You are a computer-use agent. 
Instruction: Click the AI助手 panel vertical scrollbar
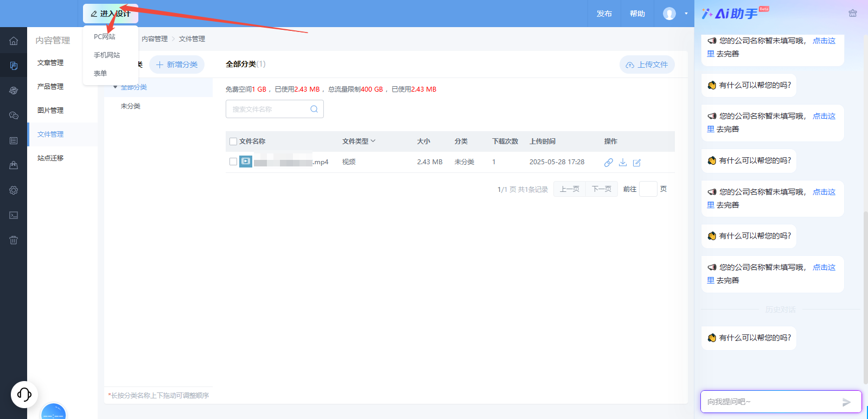pos(865,297)
